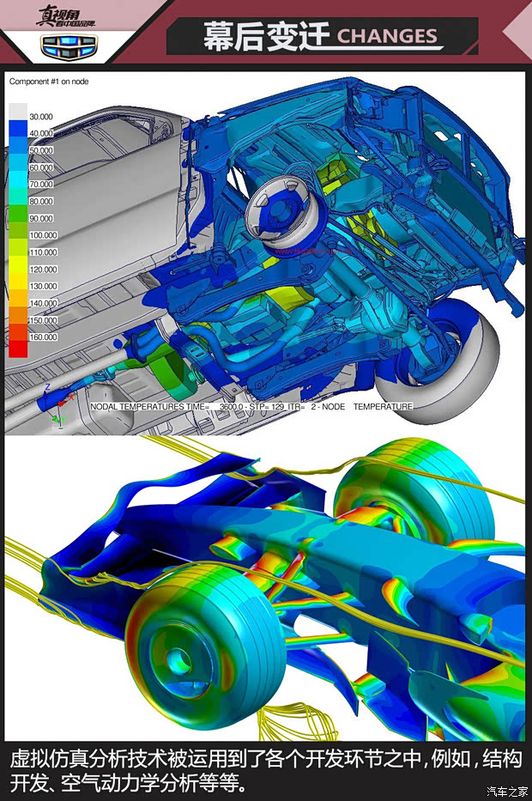The image size is (532, 801).
Task: Click the 'Component #1 on node' label
Action: tap(49, 82)
